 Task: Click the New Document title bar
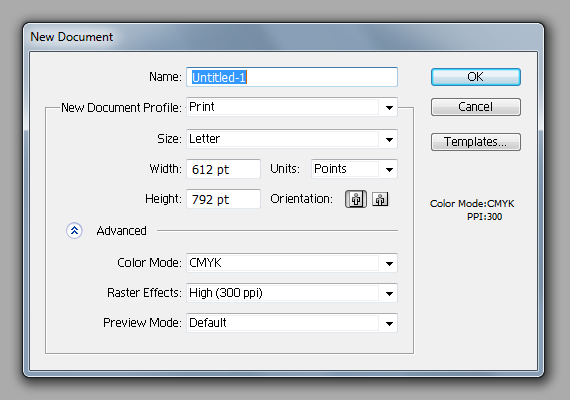[x=284, y=37]
